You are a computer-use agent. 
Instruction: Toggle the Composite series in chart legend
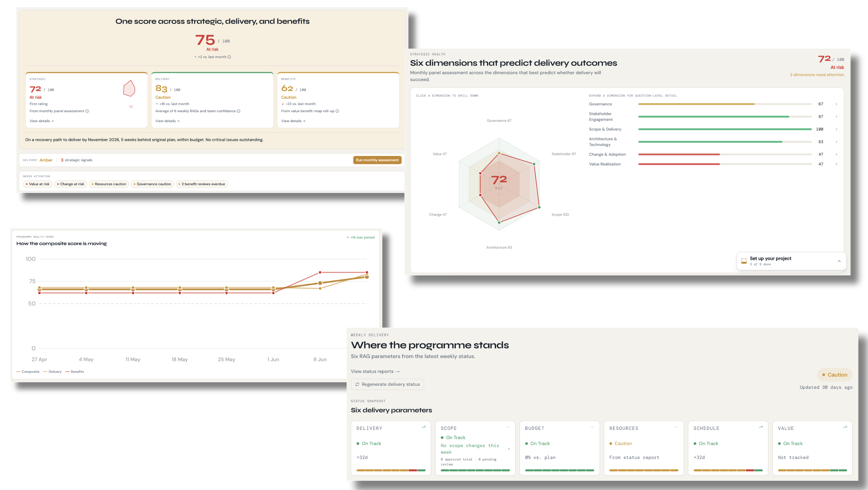[x=28, y=372]
